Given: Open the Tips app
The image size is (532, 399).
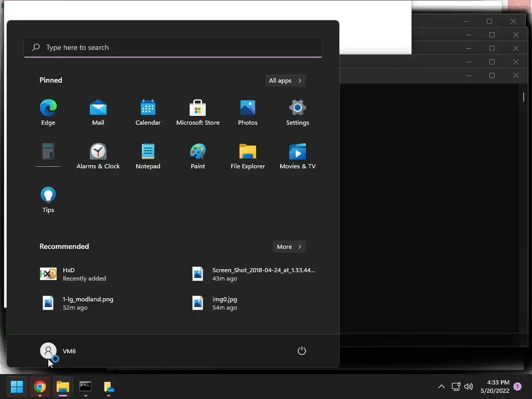Looking at the screenshot, I should pyautogui.click(x=48, y=200).
